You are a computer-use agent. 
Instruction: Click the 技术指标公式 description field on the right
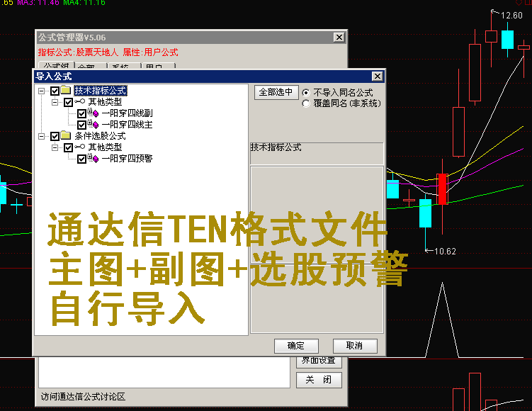[317, 153]
